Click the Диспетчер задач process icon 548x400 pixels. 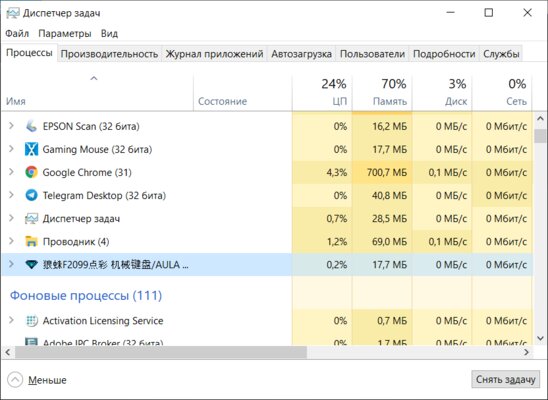click(31, 219)
